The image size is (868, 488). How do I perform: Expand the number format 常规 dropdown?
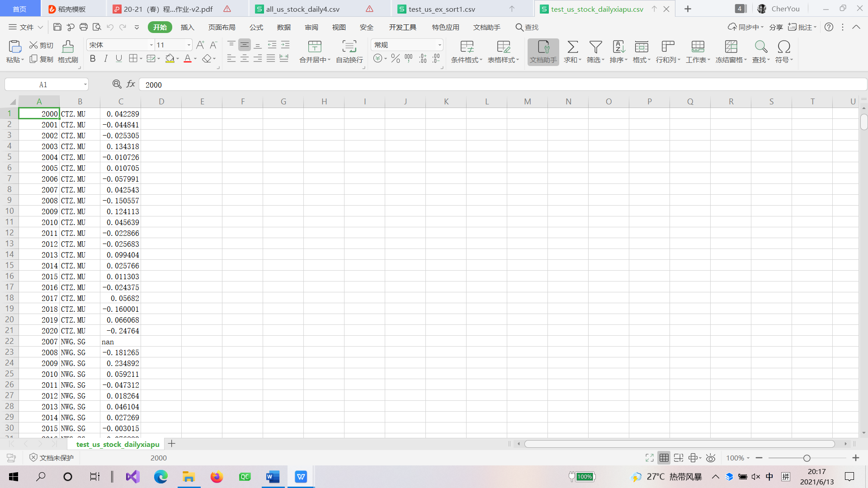[x=439, y=45]
